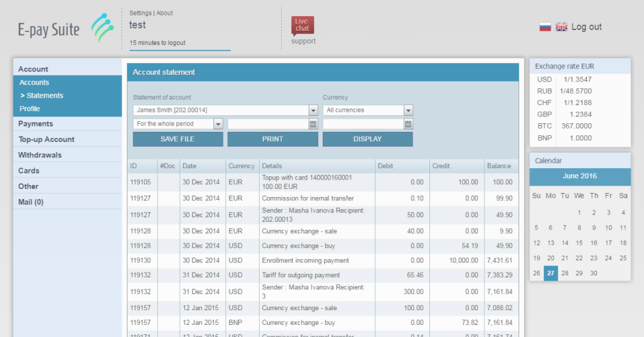Switch language with the UK flag
The height and width of the screenshot is (337, 644).
(x=561, y=27)
